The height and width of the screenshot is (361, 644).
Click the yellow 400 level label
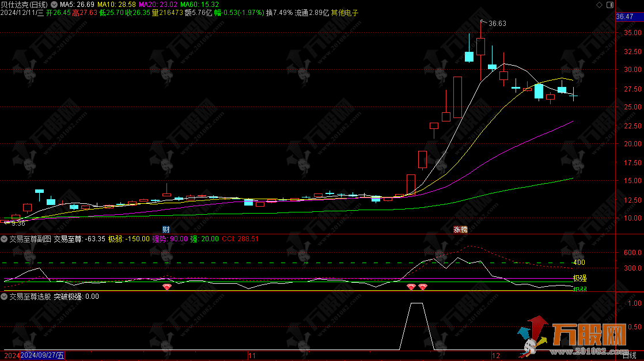[579, 263]
